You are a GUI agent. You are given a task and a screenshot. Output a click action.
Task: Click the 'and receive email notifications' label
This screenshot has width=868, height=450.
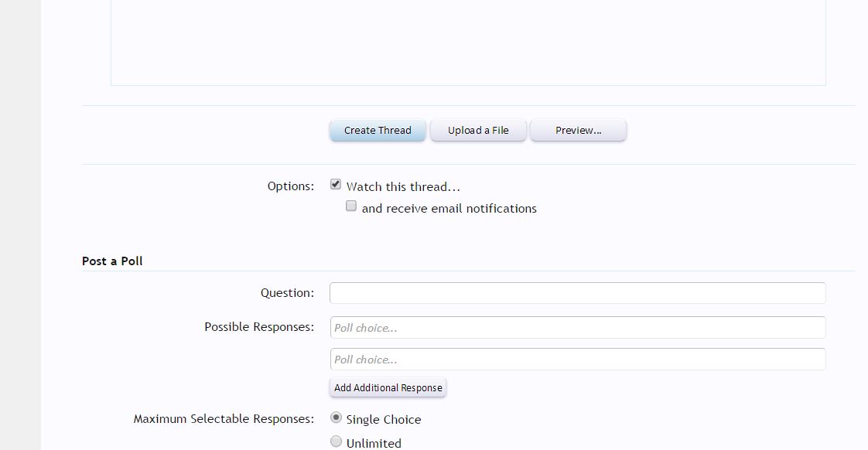pos(449,209)
